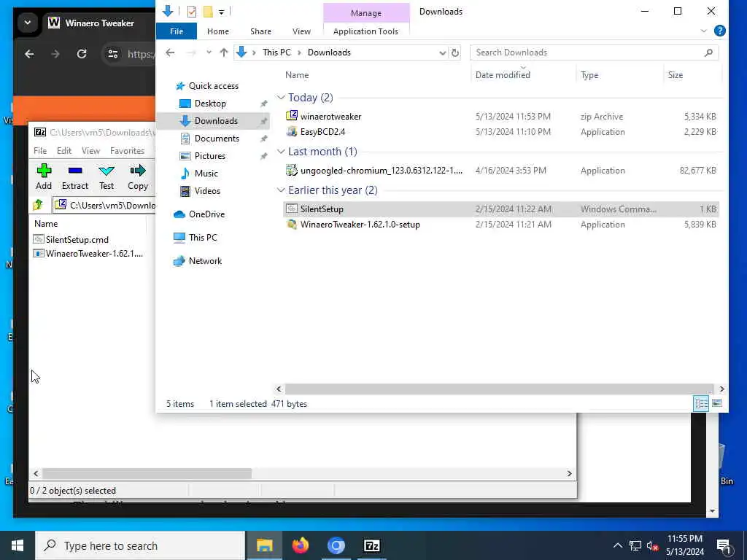This screenshot has height=560, width=747.
Task: Open Customize Quick Access Toolbar dropdown
Action: (x=222, y=12)
